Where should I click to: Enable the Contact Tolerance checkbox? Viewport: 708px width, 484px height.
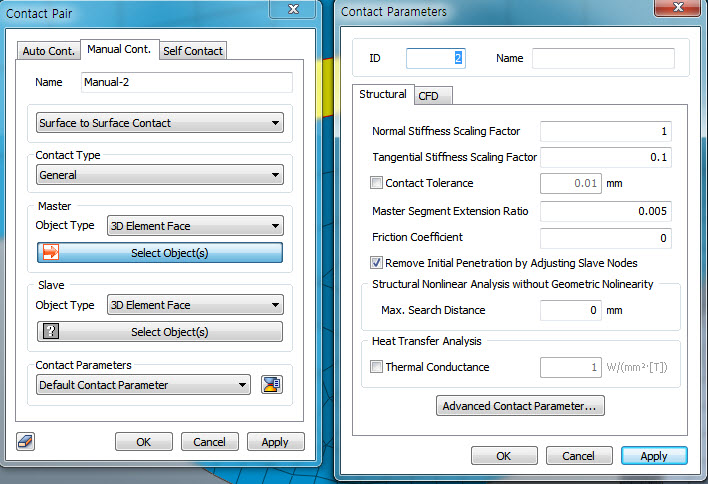pyautogui.click(x=376, y=183)
